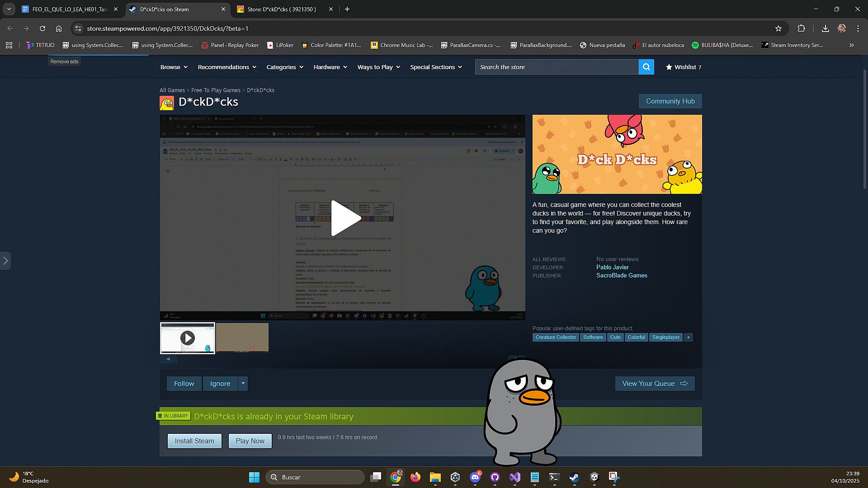The height and width of the screenshot is (488, 868).
Task: Open the Discord icon in taskbar
Action: click(x=475, y=477)
